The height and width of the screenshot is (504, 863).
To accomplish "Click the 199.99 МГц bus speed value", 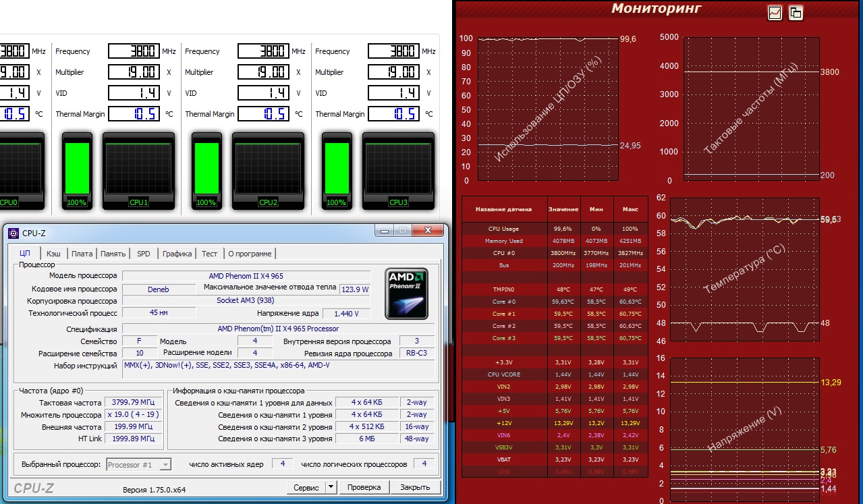I will [x=134, y=426].
